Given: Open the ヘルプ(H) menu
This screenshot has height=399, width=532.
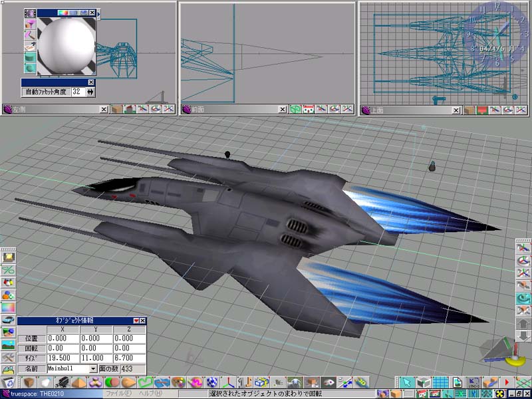Looking at the screenshot, I should tap(152, 394).
